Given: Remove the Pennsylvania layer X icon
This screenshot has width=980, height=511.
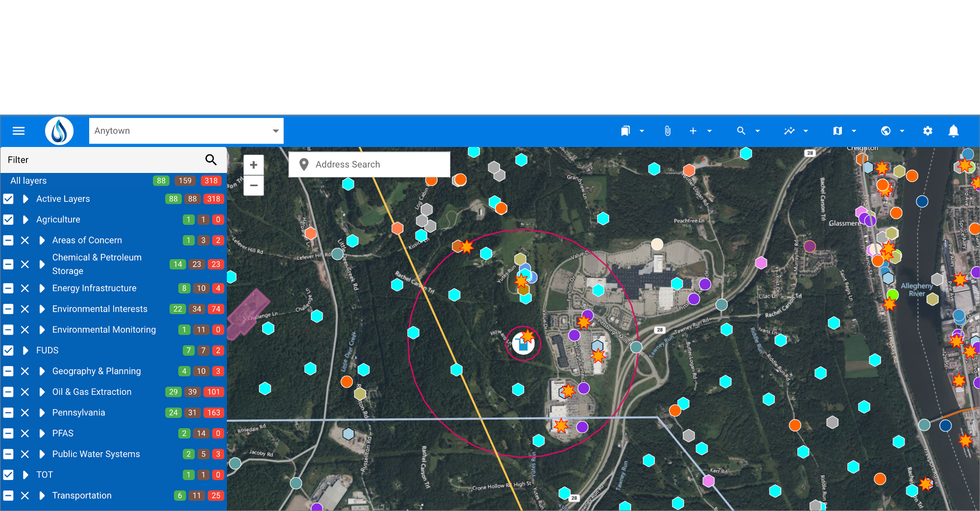Looking at the screenshot, I should (25, 413).
